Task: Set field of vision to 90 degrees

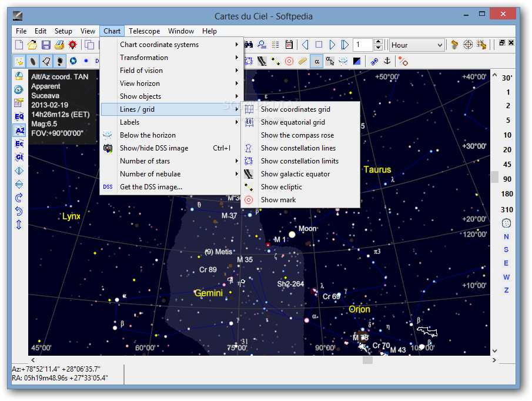Action: click(x=507, y=179)
